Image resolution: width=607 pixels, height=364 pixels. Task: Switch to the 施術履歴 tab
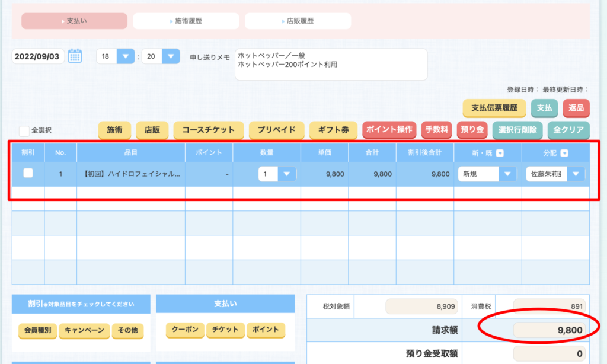click(x=186, y=21)
